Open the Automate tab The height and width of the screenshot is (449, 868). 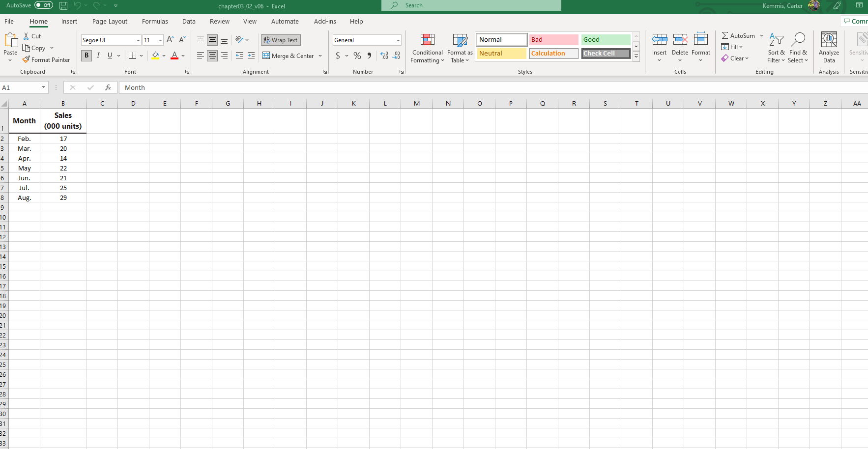coord(285,21)
